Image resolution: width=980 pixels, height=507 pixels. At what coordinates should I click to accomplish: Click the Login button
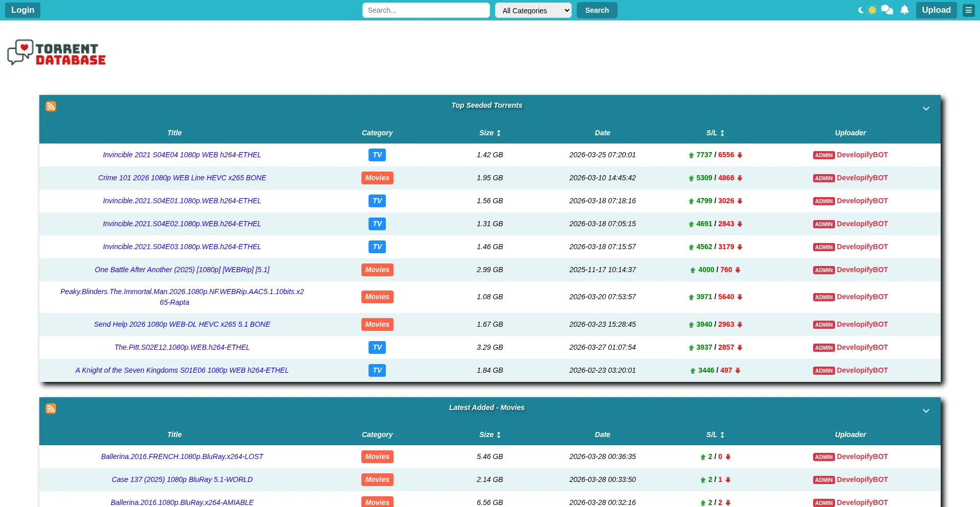pos(22,10)
